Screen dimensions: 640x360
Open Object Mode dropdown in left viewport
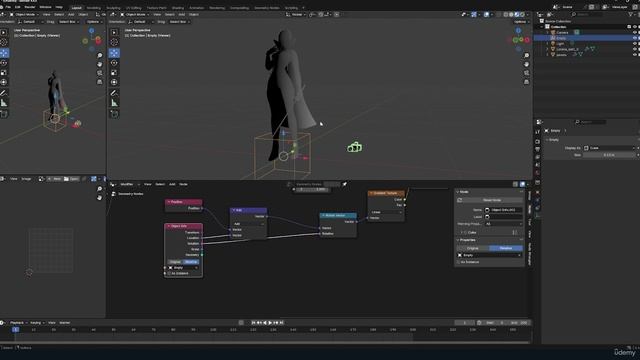[x=24, y=14]
